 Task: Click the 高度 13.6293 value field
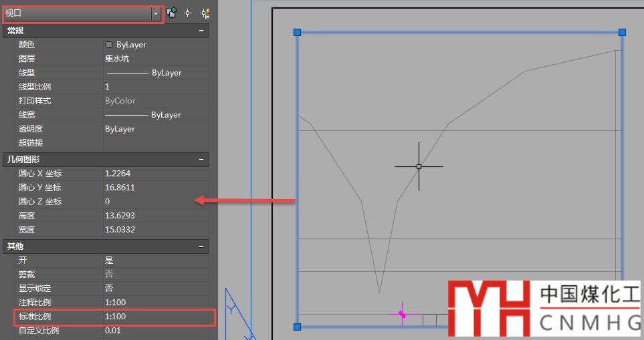[155, 216]
